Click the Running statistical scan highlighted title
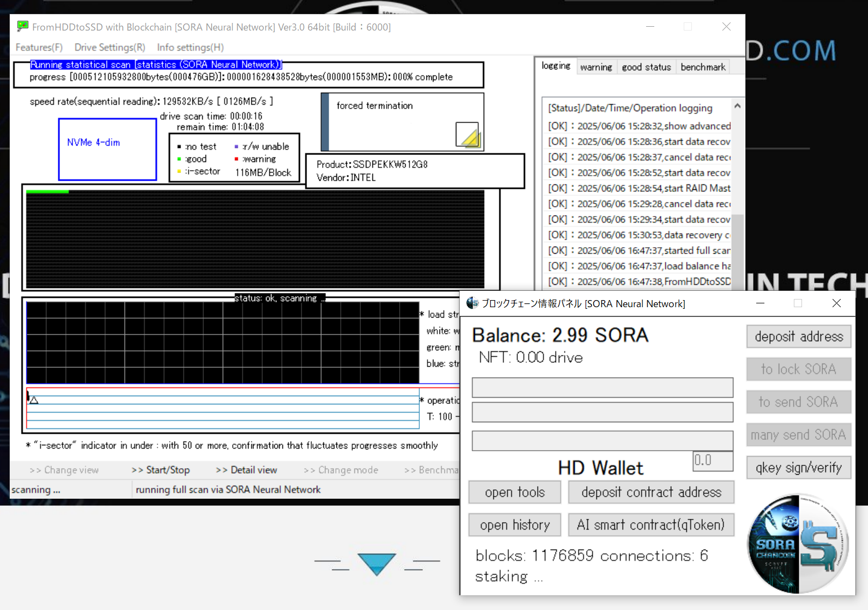 tap(156, 64)
